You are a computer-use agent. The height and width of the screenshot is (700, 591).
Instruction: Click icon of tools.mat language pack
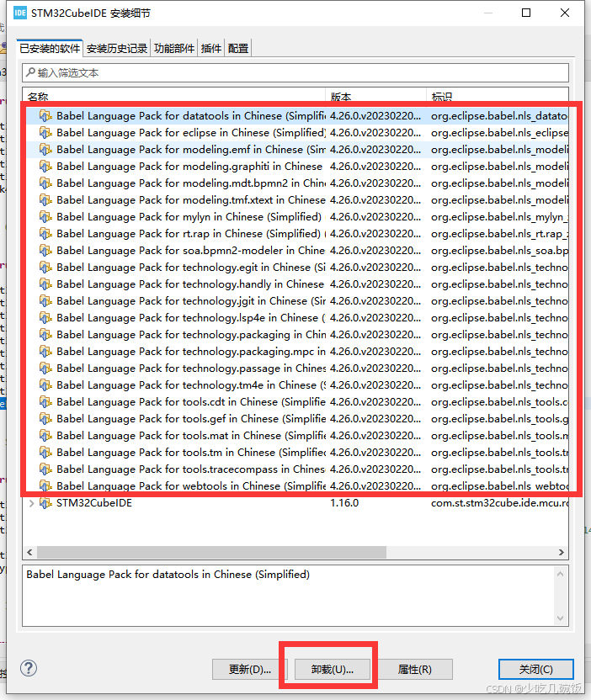(x=45, y=435)
